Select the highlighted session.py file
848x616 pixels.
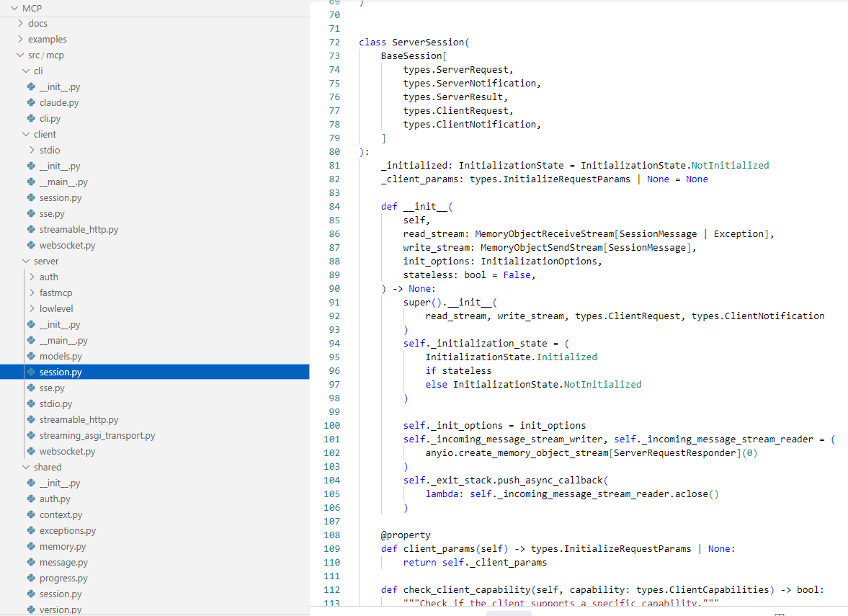[61, 372]
